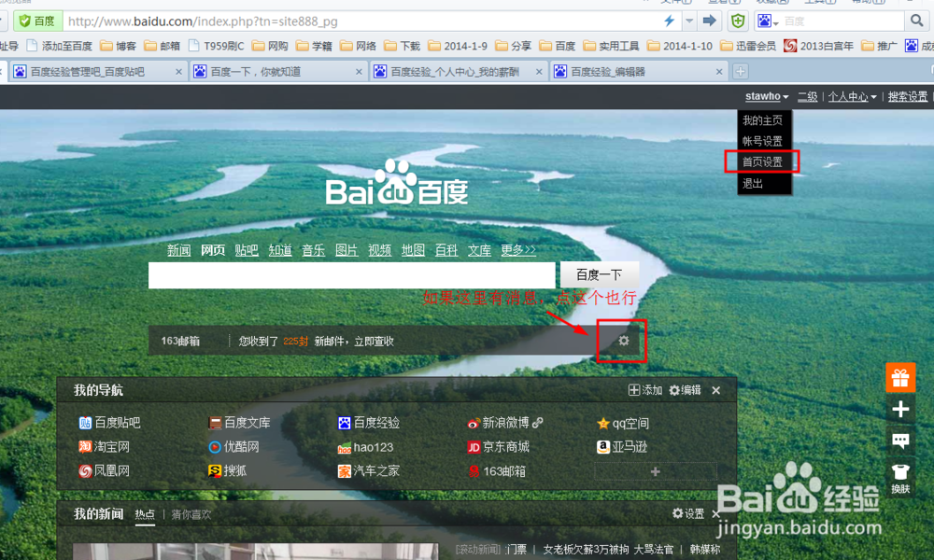Open 京东商城 navigation shortcut
934x560 pixels.
pos(498,447)
